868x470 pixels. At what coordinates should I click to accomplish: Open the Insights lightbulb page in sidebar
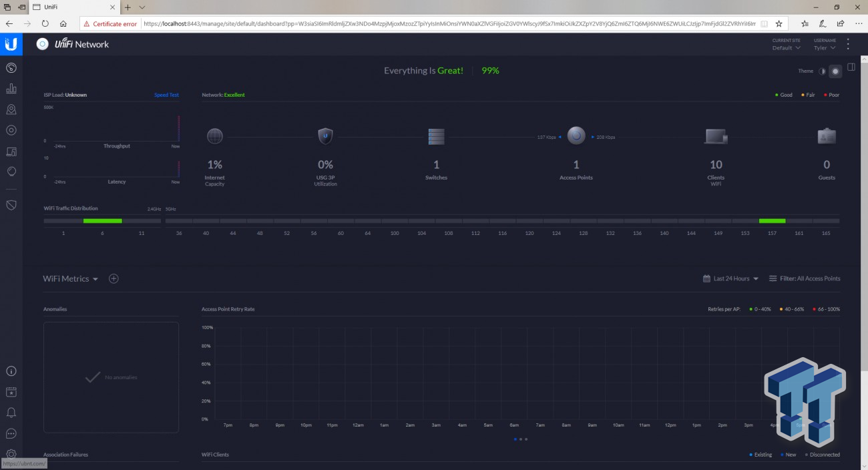click(11, 172)
